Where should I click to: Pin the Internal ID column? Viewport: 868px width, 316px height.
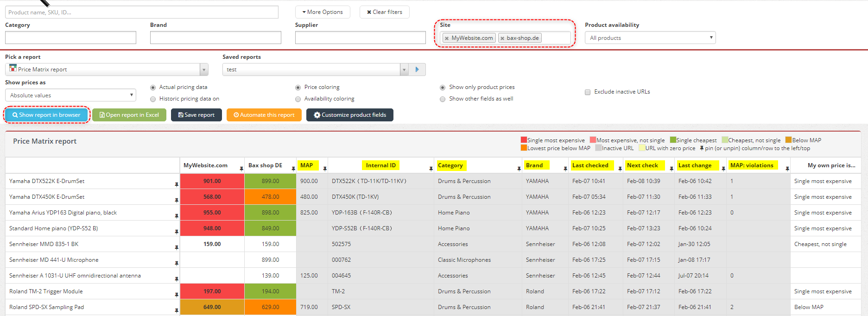point(431,169)
